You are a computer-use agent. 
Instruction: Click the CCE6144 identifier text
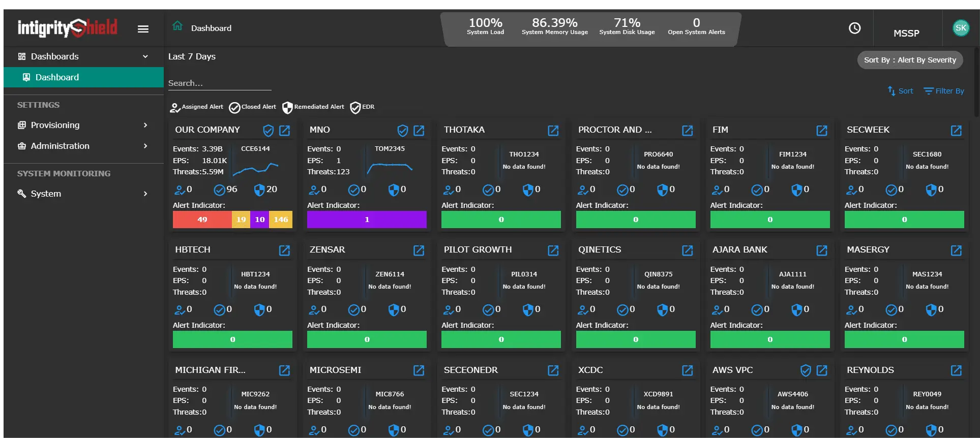pyautogui.click(x=255, y=149)
